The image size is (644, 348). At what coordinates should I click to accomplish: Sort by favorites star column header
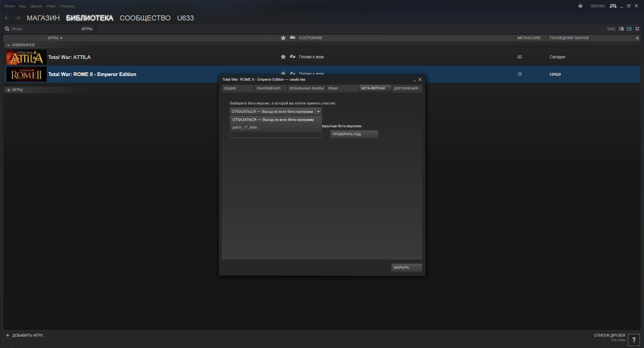pyautogui.click(x=283, y=38)
